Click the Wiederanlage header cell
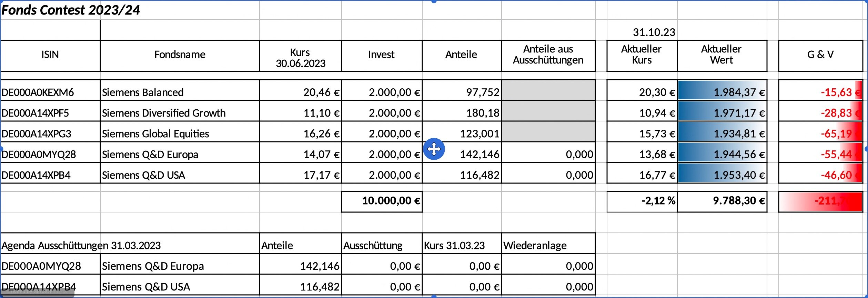 [x=548, y=246]
